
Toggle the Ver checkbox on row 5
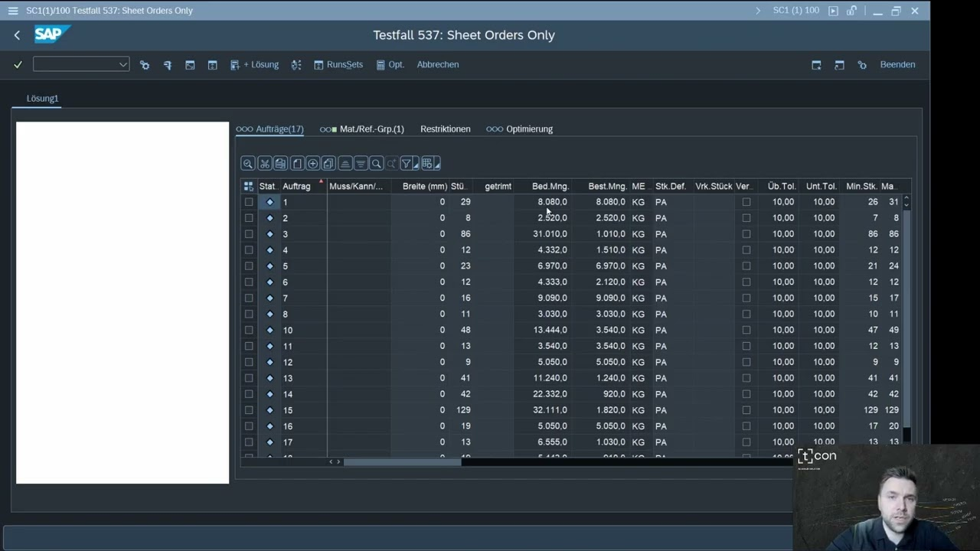746,266
